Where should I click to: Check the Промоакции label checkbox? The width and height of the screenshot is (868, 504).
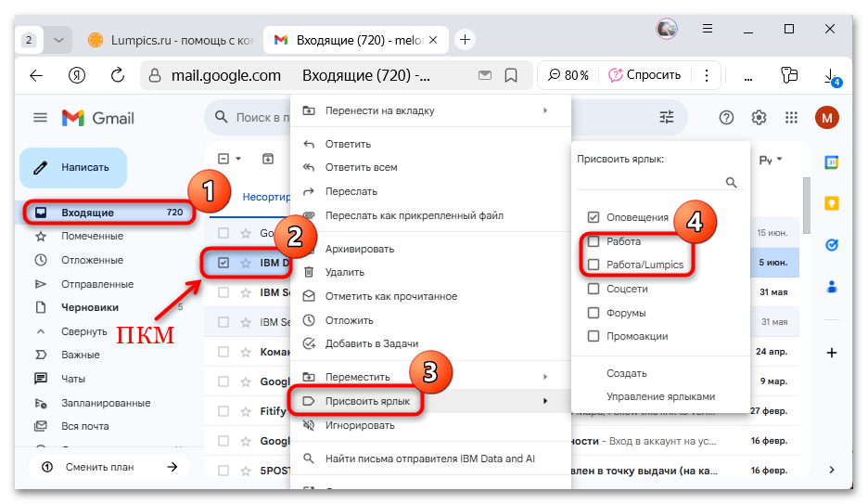click(594, 336)
